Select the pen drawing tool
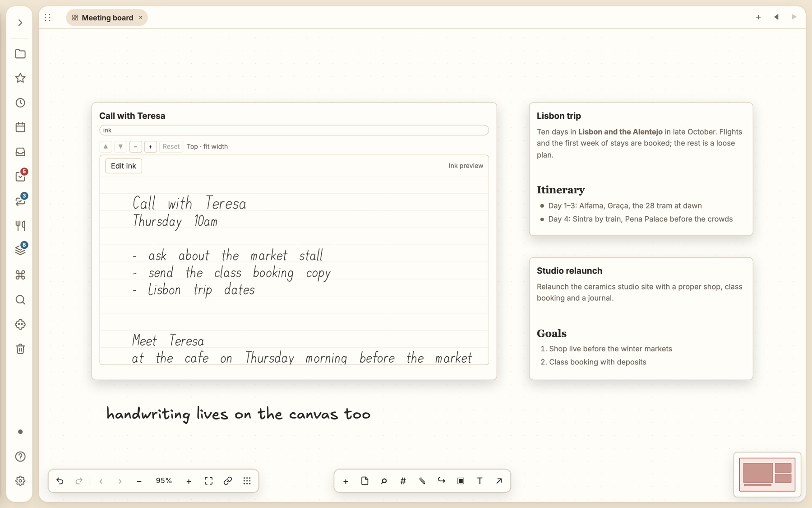Viewport: 812px width, 508px height. (x=422, y=481)
